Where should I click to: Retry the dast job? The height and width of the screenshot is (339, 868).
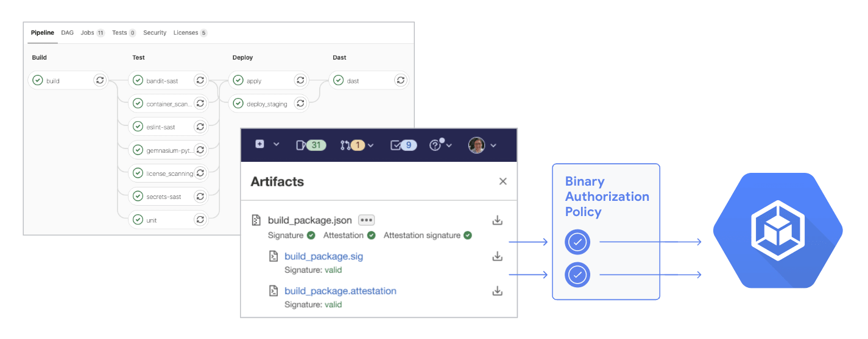(400, 80)
